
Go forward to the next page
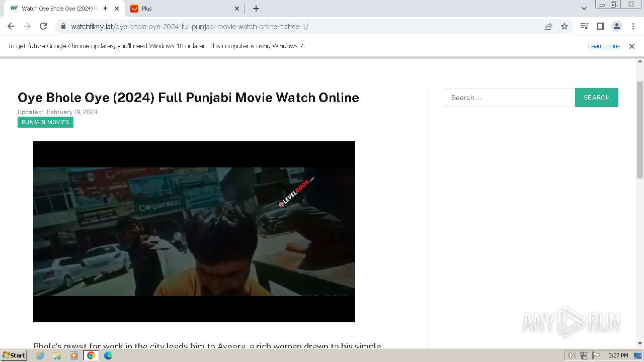click(27, 26)
